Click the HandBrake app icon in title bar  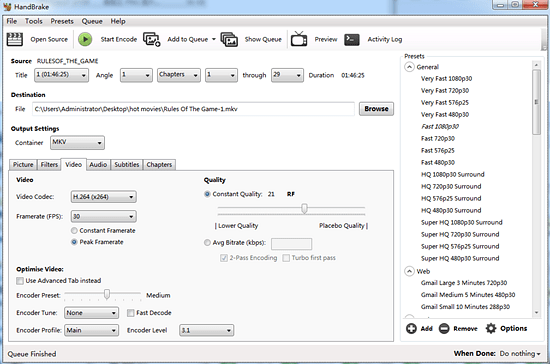[x=7, y=7]
